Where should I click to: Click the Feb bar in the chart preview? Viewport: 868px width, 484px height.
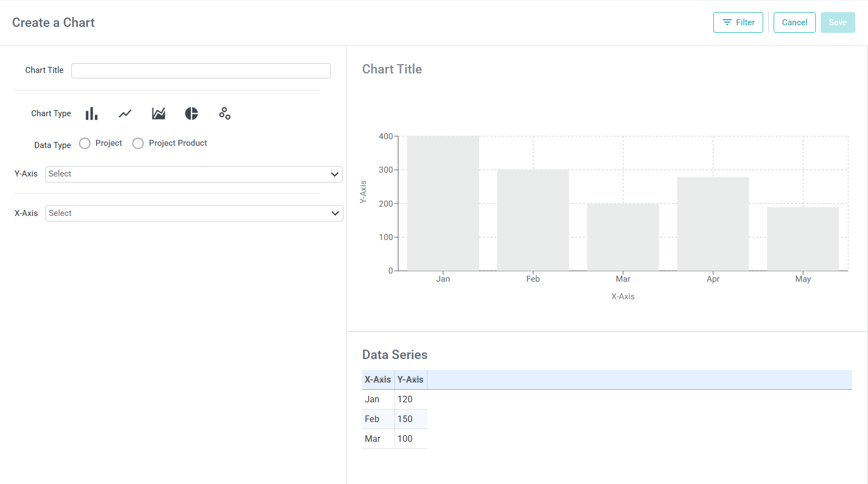coord(533,220)
